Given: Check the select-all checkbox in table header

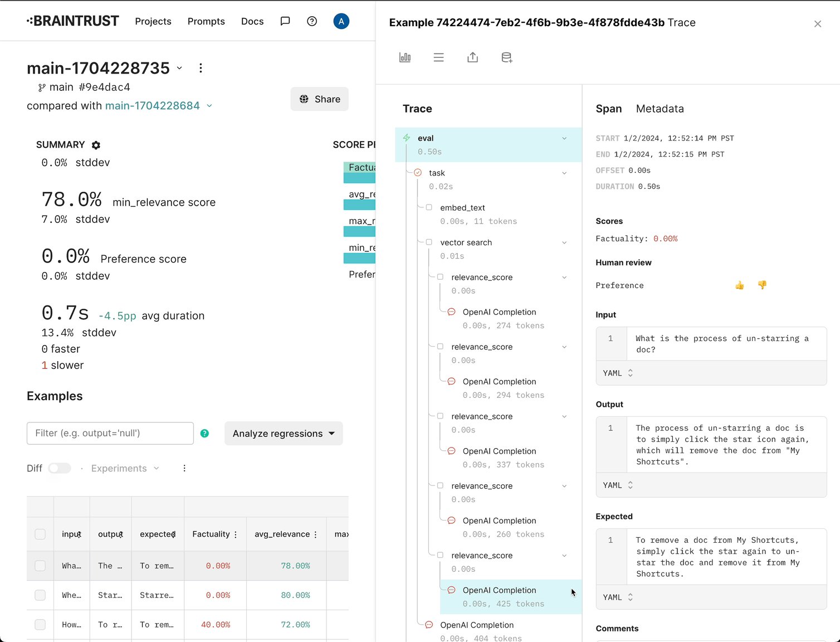Looking at the screenshot, I should pyautogui.click(x=40, y=534).
